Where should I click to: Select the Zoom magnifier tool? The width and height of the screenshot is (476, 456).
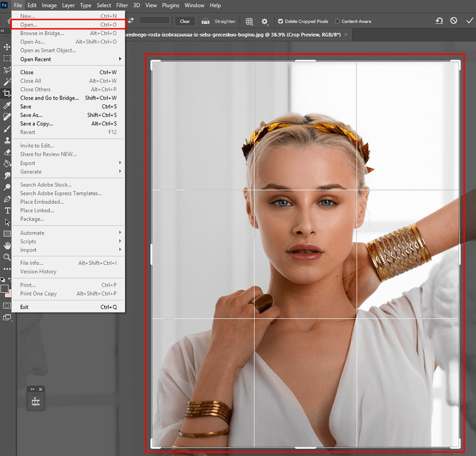click(x=7, y=257)
